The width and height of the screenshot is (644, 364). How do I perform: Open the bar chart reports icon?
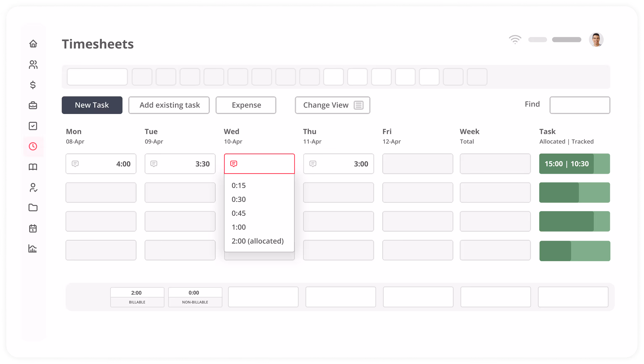pyautogui.click(x=33, y=249)
